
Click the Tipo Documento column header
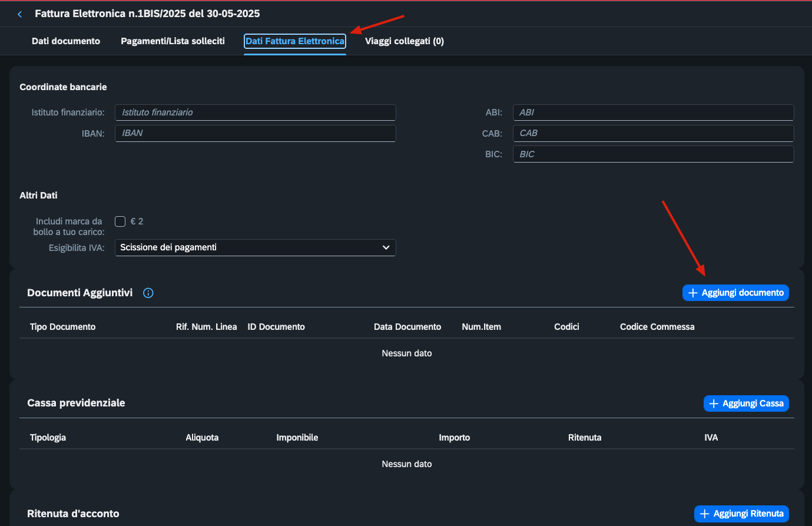click(x=62, y=327)
